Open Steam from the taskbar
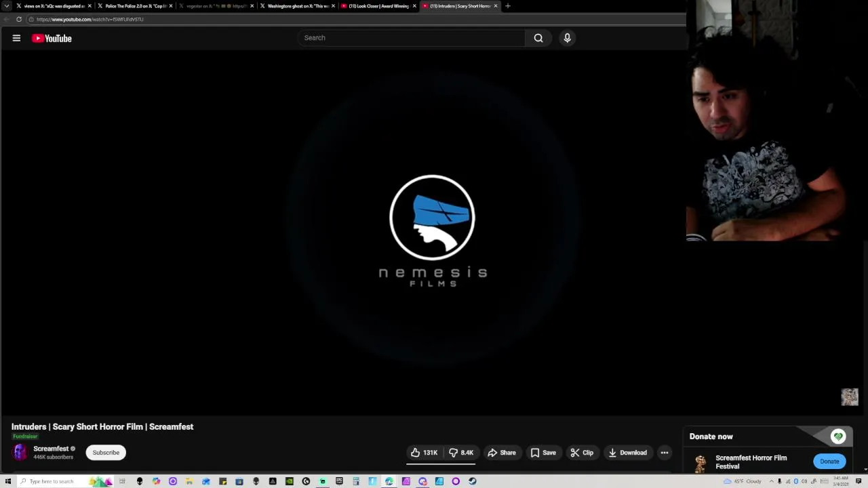The height and width of the screenshot is (488, 868). [x=473, y=481]
